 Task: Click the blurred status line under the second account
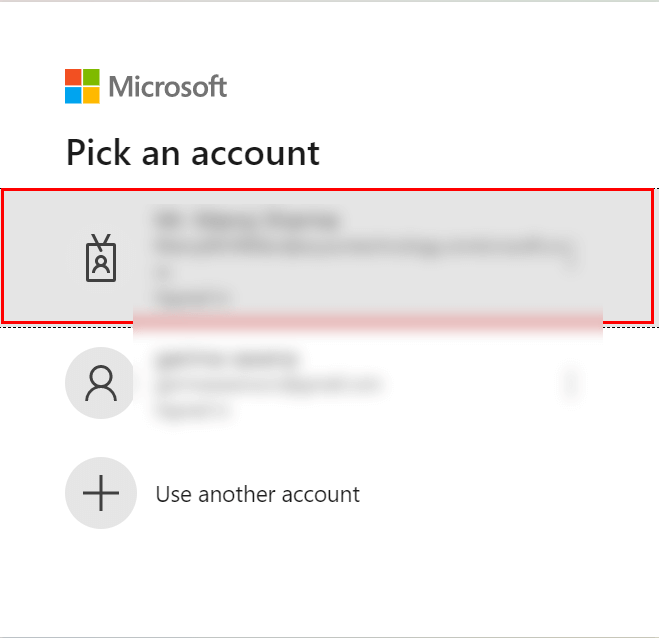click(194, 409)
